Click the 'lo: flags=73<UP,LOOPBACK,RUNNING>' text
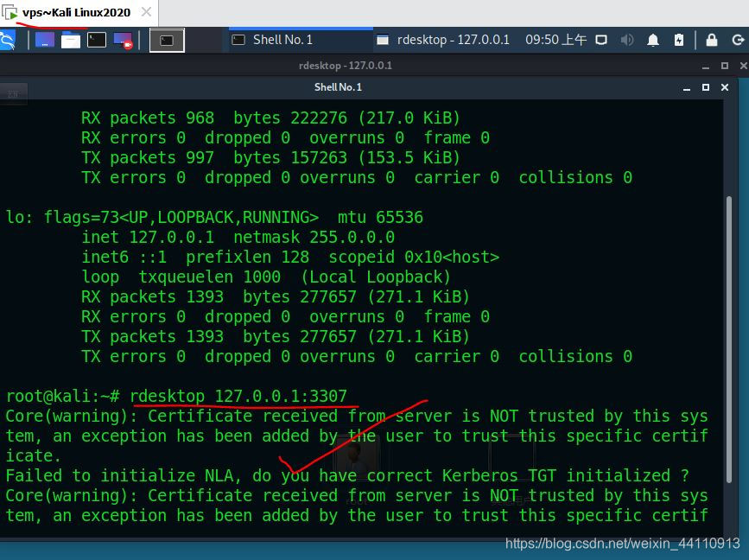The image size is (749, 560). coord(162,218)
